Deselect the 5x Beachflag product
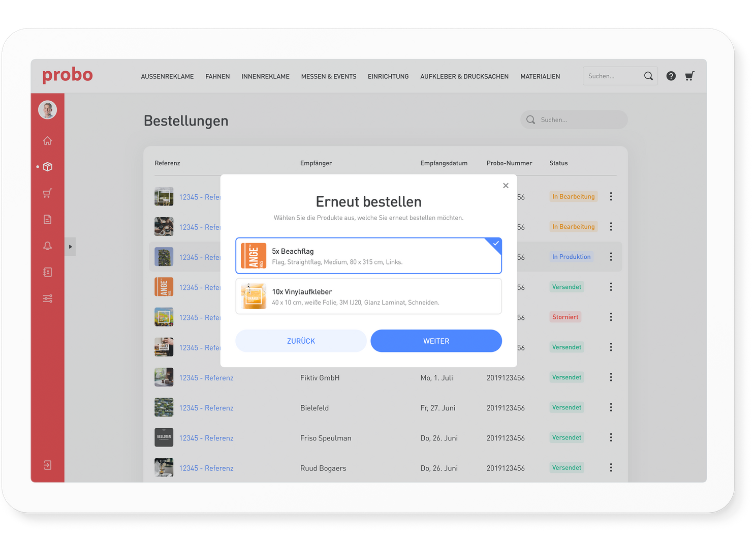 pyautogui.click(x=368, y=256)
